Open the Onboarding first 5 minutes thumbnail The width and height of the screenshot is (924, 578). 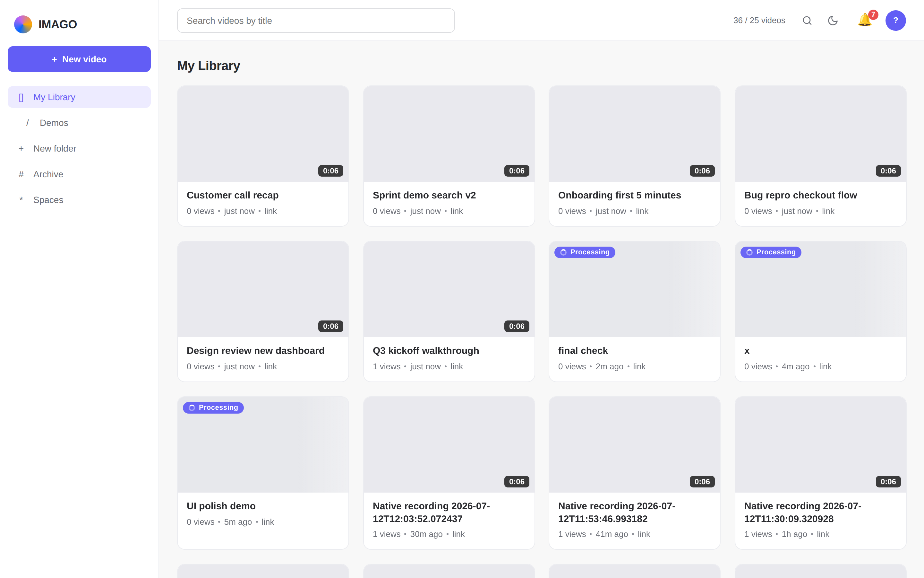coord(635,133)
